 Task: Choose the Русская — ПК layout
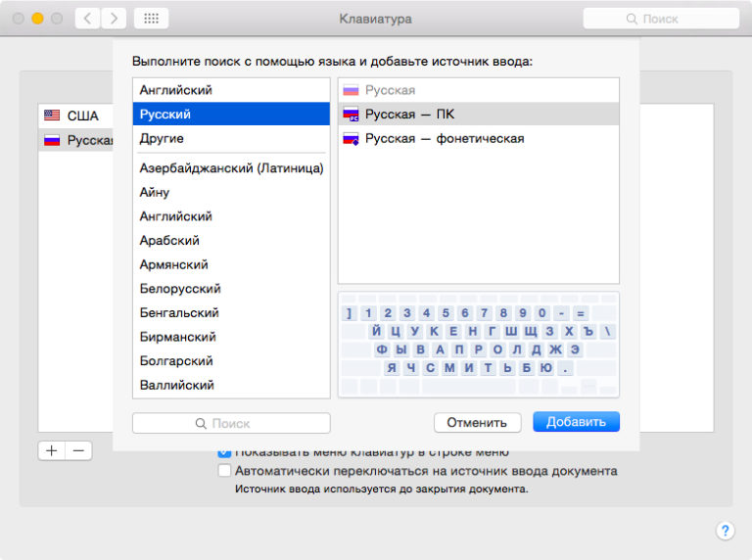click(479, 115)
